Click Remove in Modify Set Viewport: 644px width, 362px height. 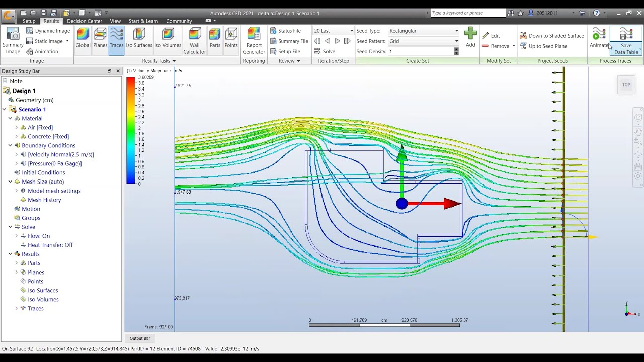[495, 46]
